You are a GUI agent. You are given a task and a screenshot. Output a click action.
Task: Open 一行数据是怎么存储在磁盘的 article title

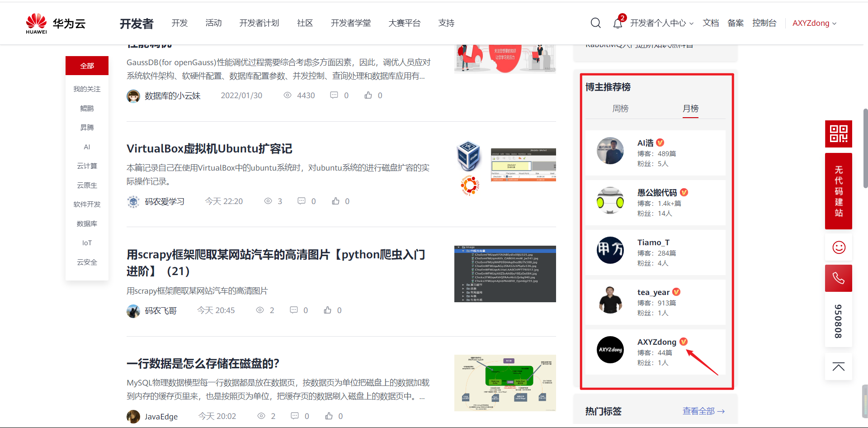coord(203,363)
